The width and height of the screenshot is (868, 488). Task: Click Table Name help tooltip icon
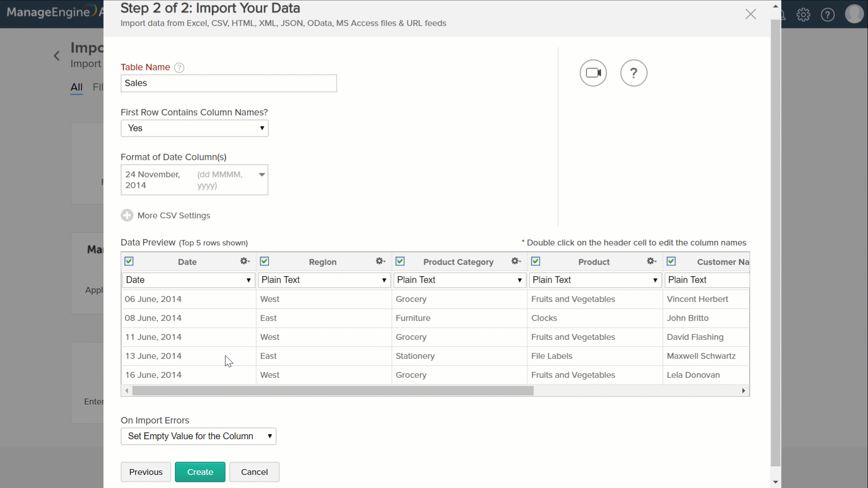pos(179,68)
